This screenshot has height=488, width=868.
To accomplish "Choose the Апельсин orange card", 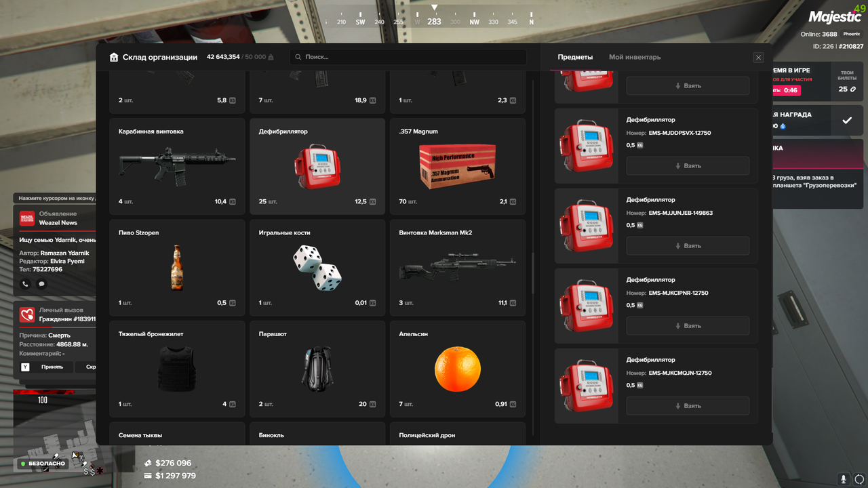I will (458, 369).
